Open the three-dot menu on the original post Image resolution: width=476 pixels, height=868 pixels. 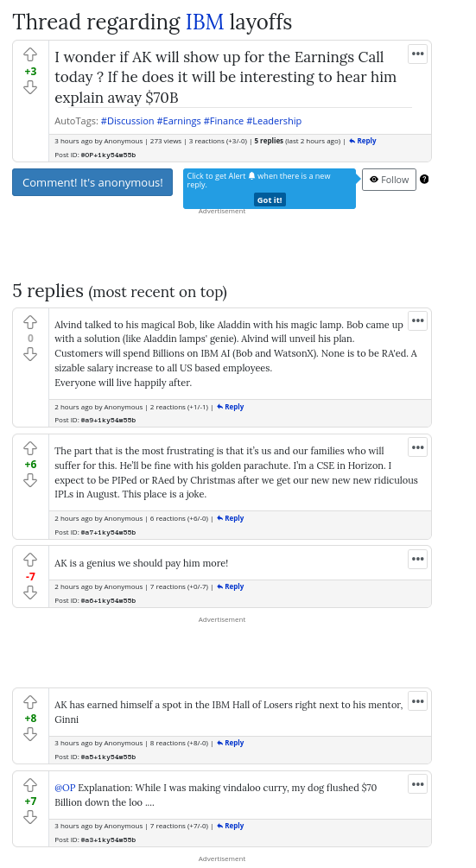[x=418, y=54]
